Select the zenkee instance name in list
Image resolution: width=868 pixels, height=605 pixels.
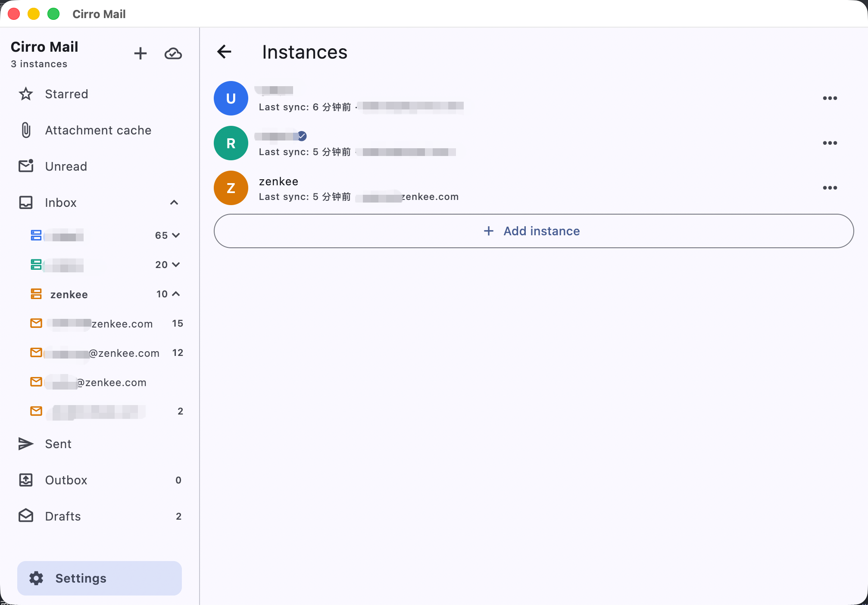pyautogui.click(x=278, y=181)
